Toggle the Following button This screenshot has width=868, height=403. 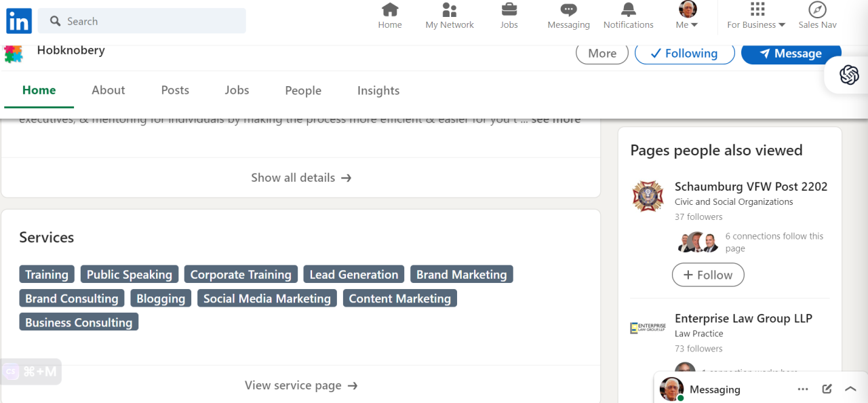(684, 54)
